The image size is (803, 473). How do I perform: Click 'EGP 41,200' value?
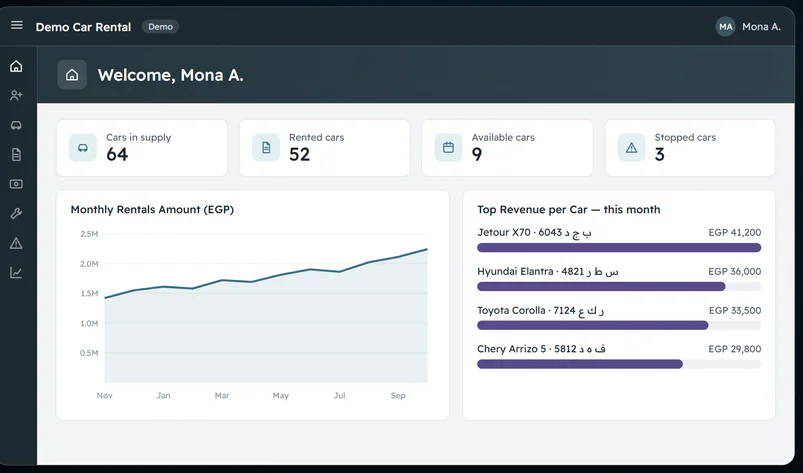(735, 232)
